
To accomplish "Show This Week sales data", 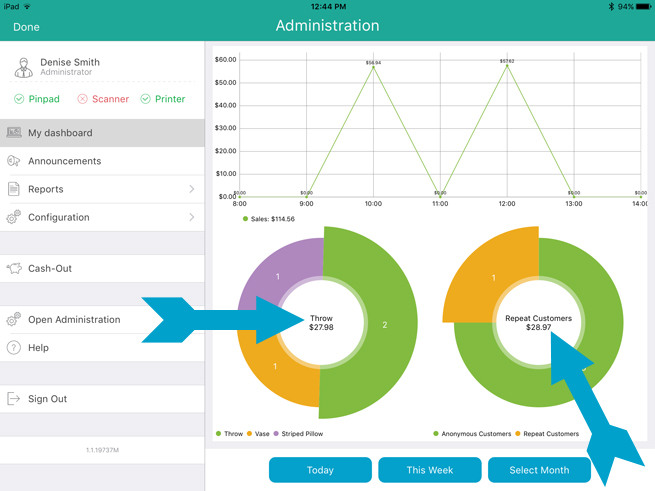I will pyautogui.click(x=430, y=470).
